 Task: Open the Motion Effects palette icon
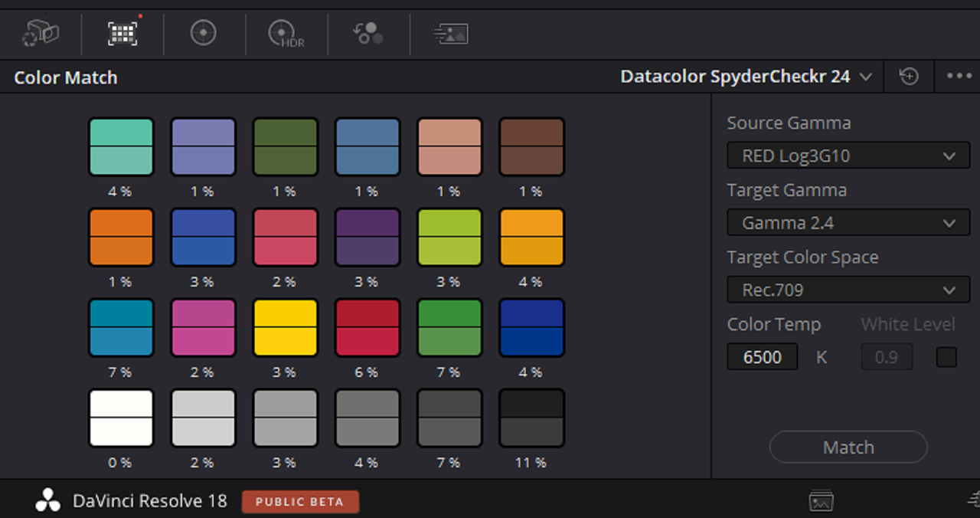tap(450, 34)
